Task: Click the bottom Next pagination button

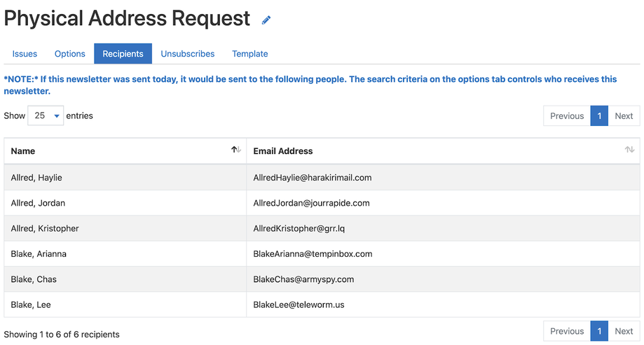Action: pyautogui.click(x=624, y=331)
